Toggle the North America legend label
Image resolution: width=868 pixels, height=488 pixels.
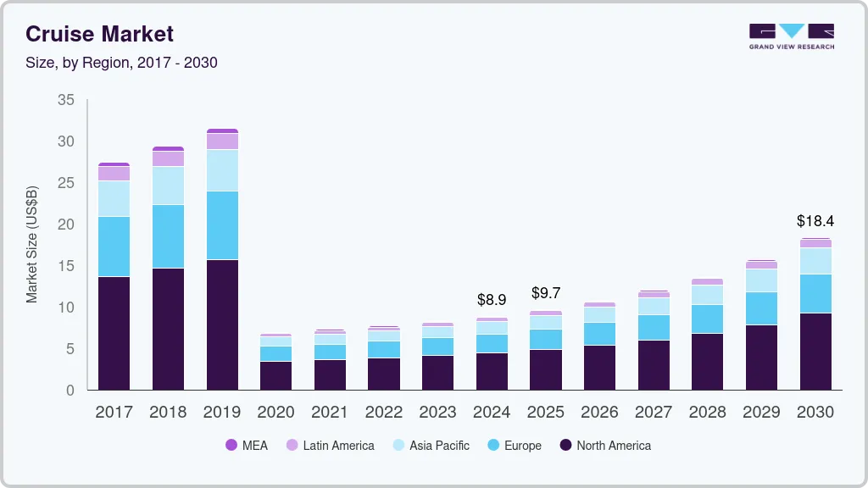click(x=614, y=445)
